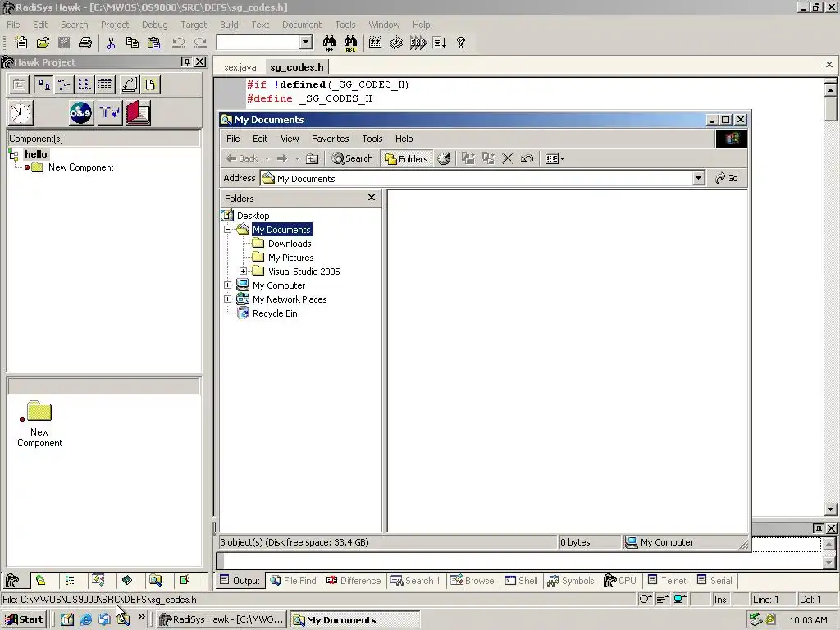
Task: Click the Cut scissors icon
Action: coord(111,43)
